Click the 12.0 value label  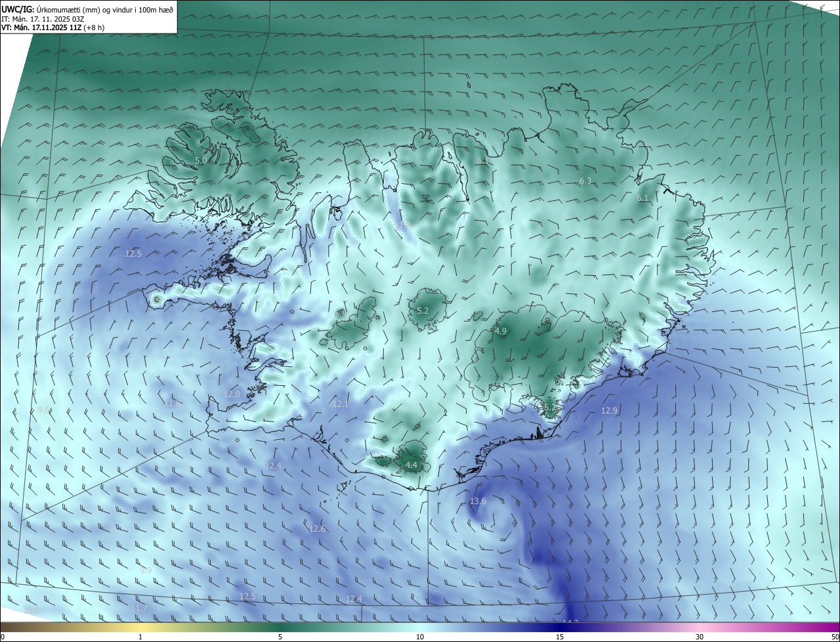pyautogui.click(x=232, y=395)
